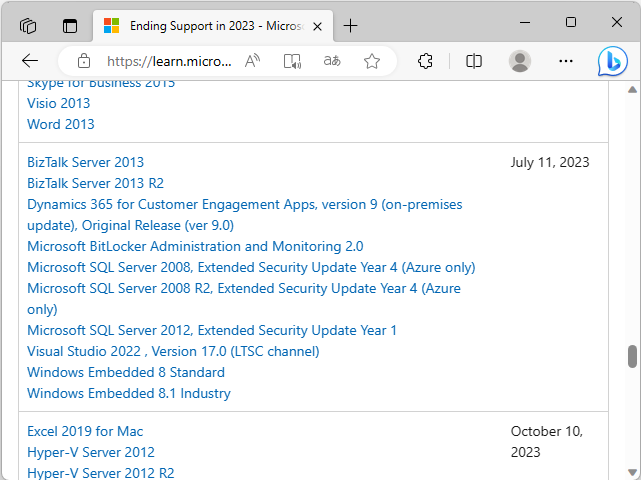Open the translate page icon
Viewport: 641px width, 480px height.
click(332, 61)
